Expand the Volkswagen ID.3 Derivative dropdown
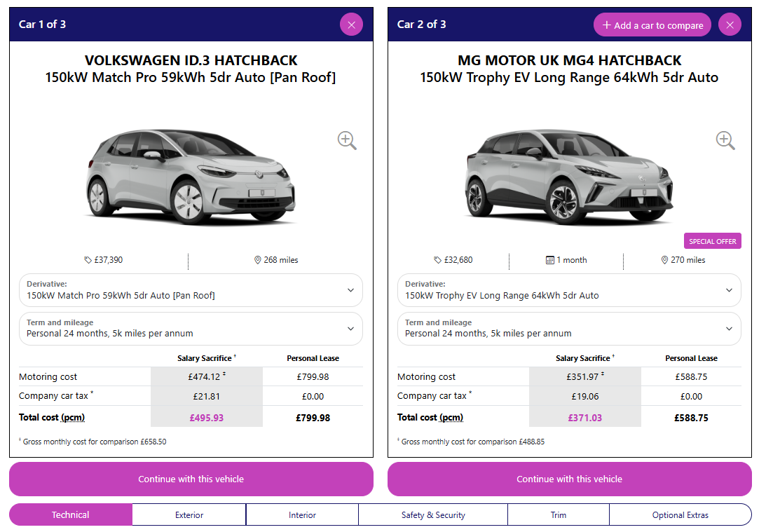Viewport: 773px width, 532px height. point(191,290)
